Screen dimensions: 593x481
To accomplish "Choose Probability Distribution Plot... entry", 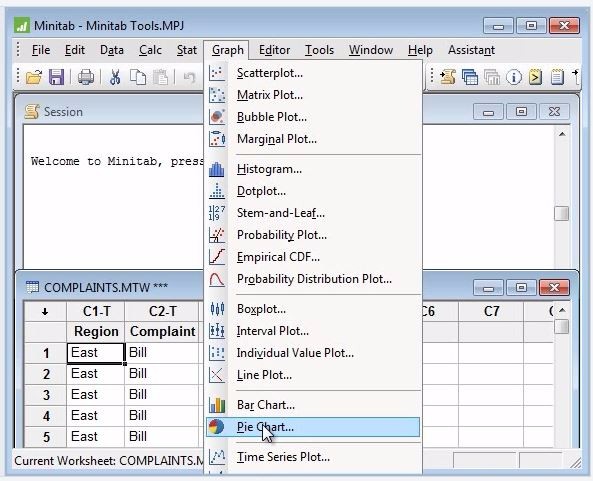I will 314,279.
